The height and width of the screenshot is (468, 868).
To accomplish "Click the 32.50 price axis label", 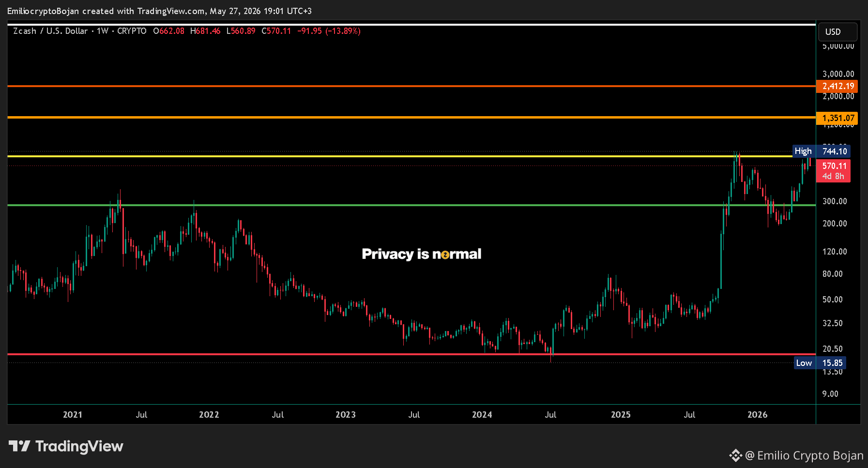I will point(833,323).
